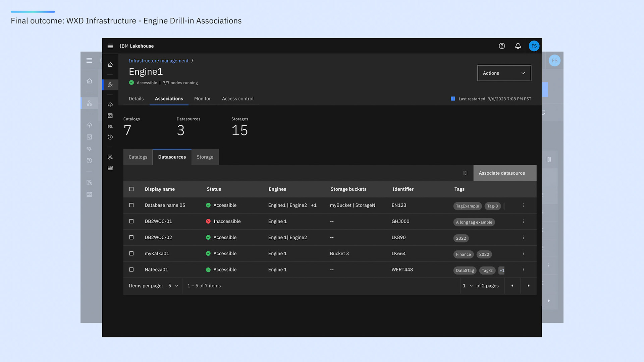Switch to the Monitor tab
The image size is (644, 362).
click(x=202, y=99)
